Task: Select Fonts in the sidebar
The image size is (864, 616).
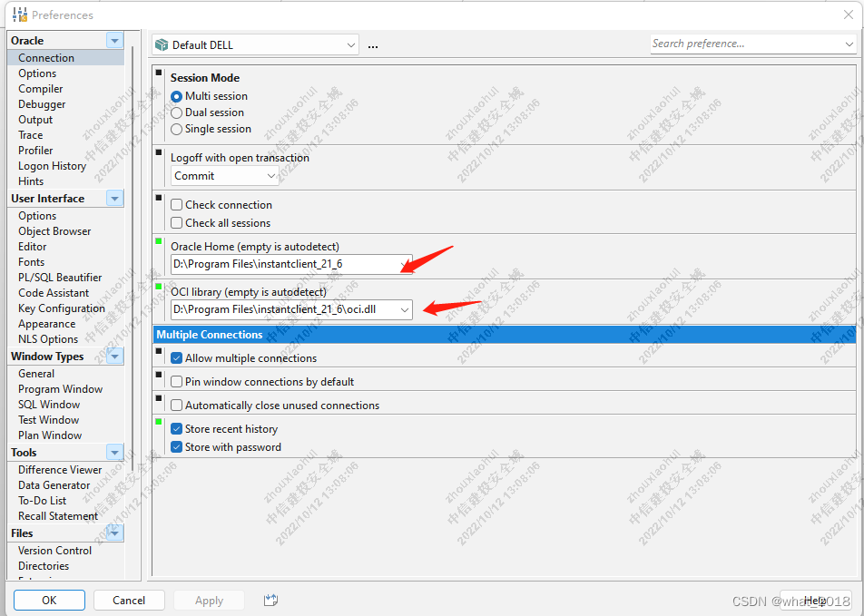Action: tap(31, 261)
